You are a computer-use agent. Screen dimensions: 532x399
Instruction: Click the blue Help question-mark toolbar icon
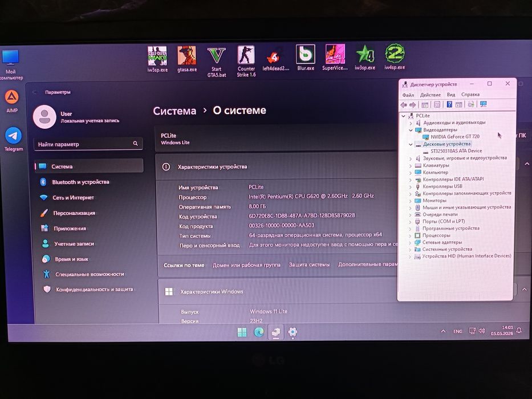449,104
